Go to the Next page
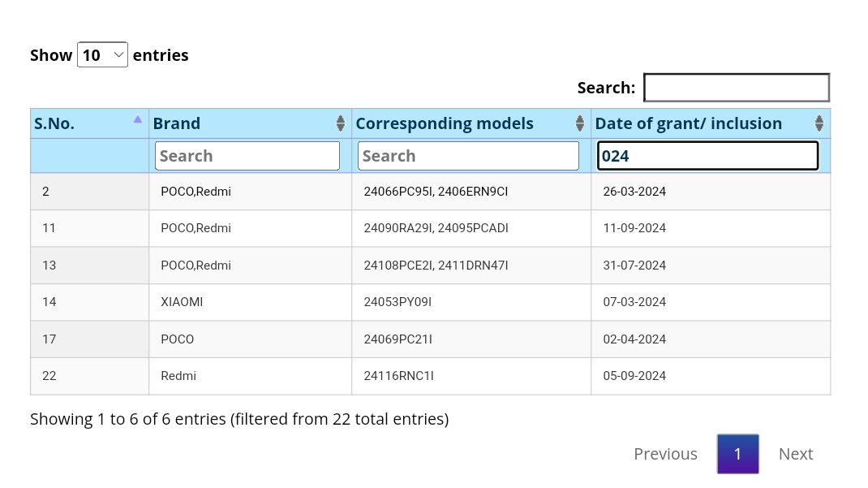Screen dimensions: 868x488 795,454
